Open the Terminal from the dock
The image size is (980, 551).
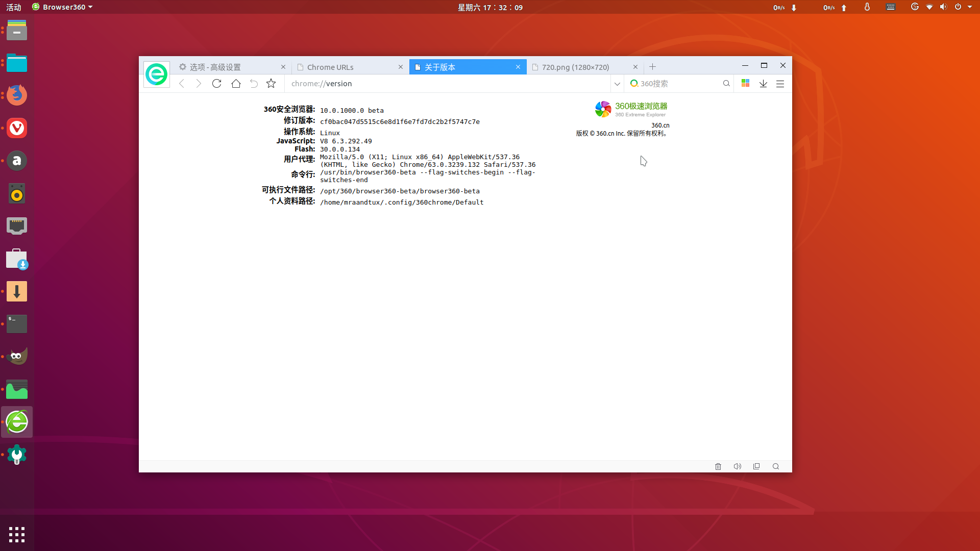point(17,324)
